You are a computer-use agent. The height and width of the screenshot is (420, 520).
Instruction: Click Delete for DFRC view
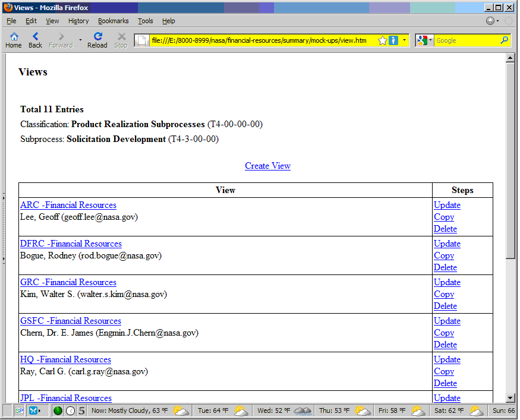pyautogui.click(x=445, y=267)
